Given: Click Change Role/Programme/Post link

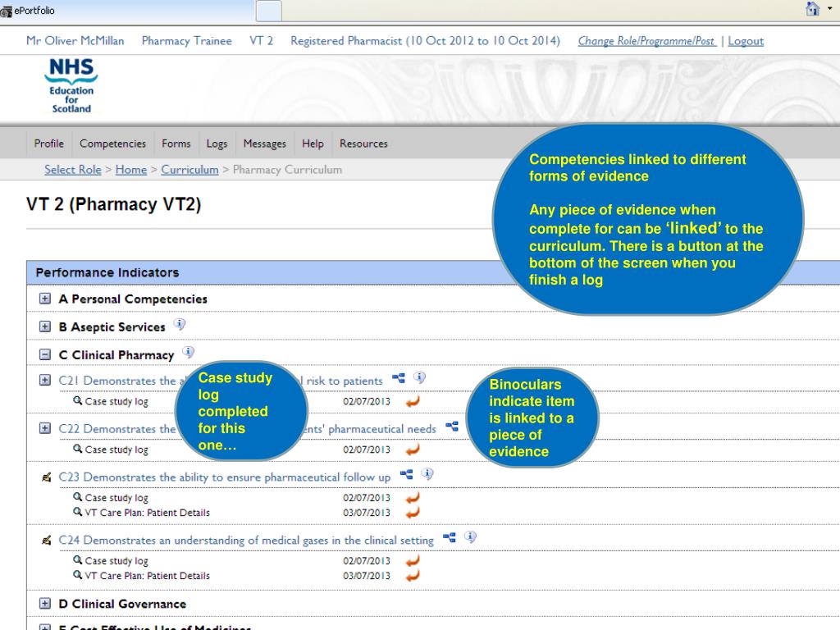Looking at the screenshot, I should coord(647,41).
